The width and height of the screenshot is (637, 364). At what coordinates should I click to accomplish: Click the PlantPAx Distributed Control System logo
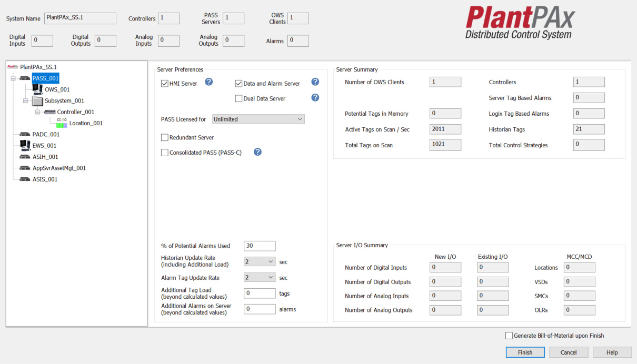(520, 22)
